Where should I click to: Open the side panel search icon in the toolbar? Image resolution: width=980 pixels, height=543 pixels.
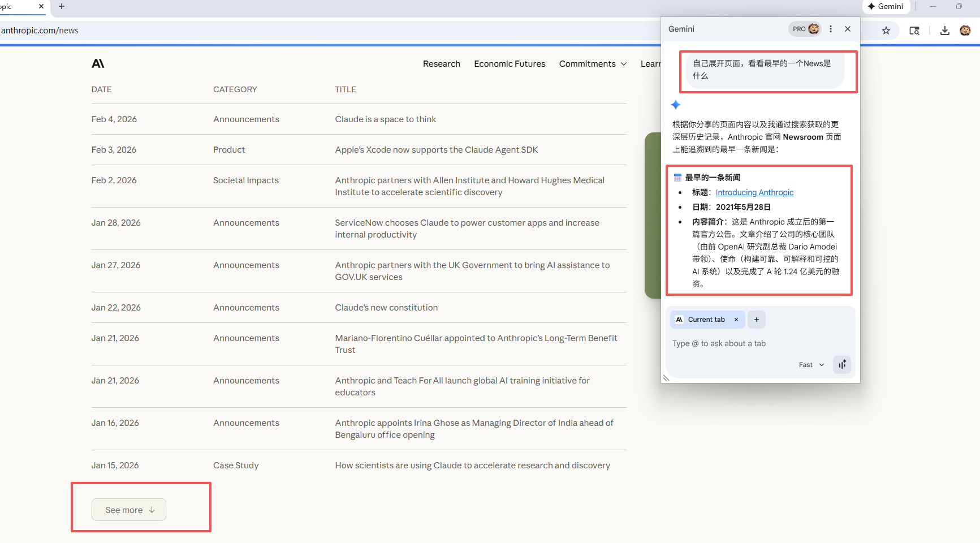[914, 31]
